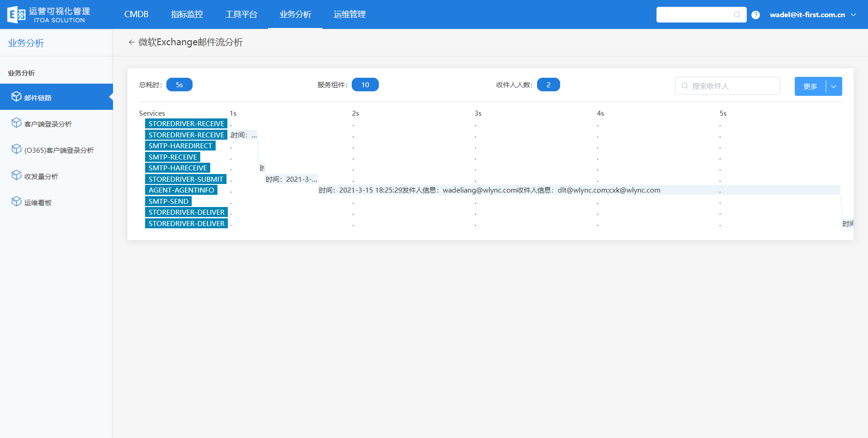
Task: Select the AGENT-AGENTINFO service label
Action: [181, 190]
